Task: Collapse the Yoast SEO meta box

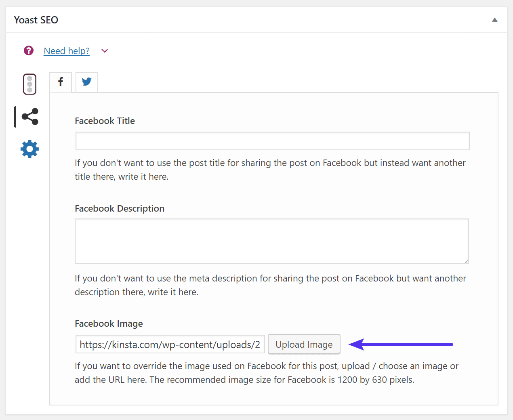Action: click(494, 19)
